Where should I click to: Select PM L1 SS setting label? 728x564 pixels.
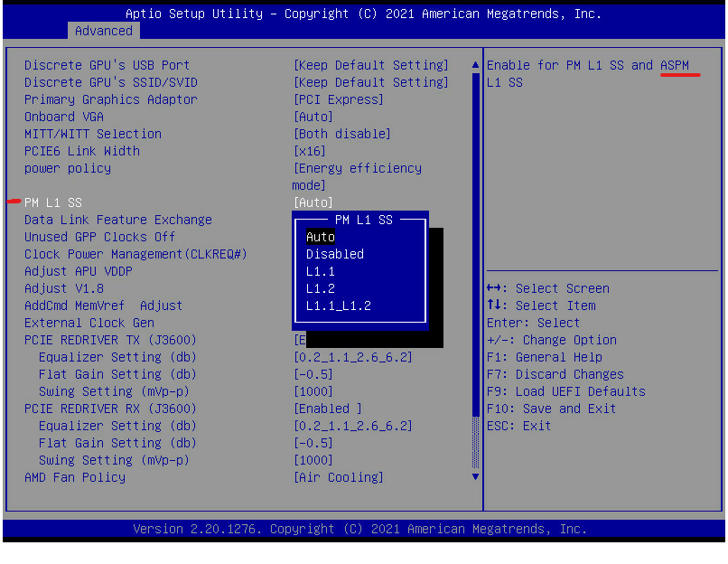53,202
